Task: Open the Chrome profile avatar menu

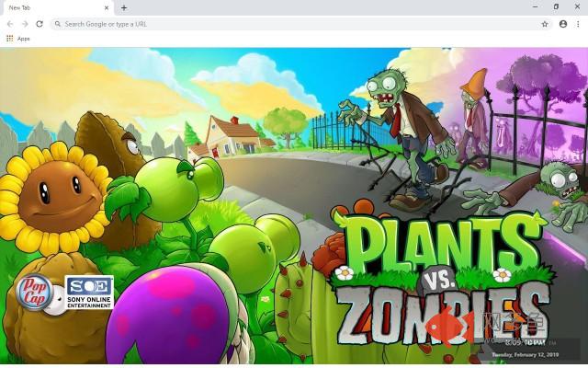Action: 563,24
